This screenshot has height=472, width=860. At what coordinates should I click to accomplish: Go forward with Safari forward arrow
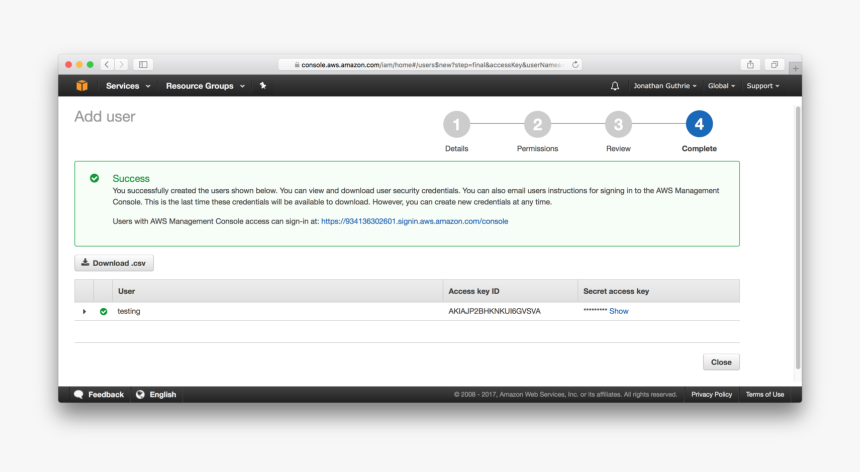click(122, 65)
